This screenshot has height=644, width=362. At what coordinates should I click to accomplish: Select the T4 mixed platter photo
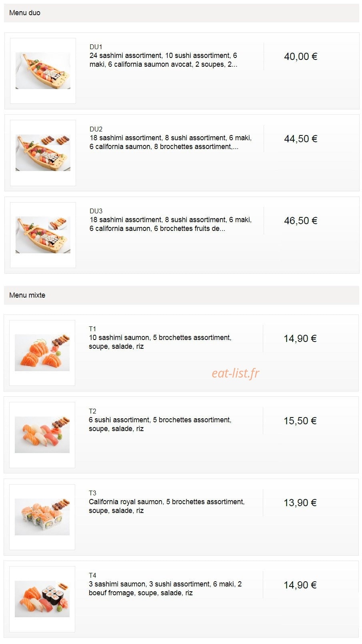42,599
